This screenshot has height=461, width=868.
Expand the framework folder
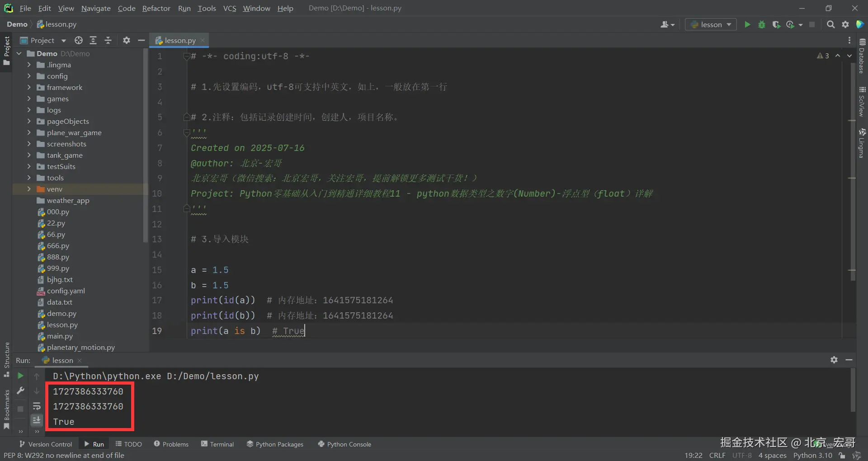(29, 87)
